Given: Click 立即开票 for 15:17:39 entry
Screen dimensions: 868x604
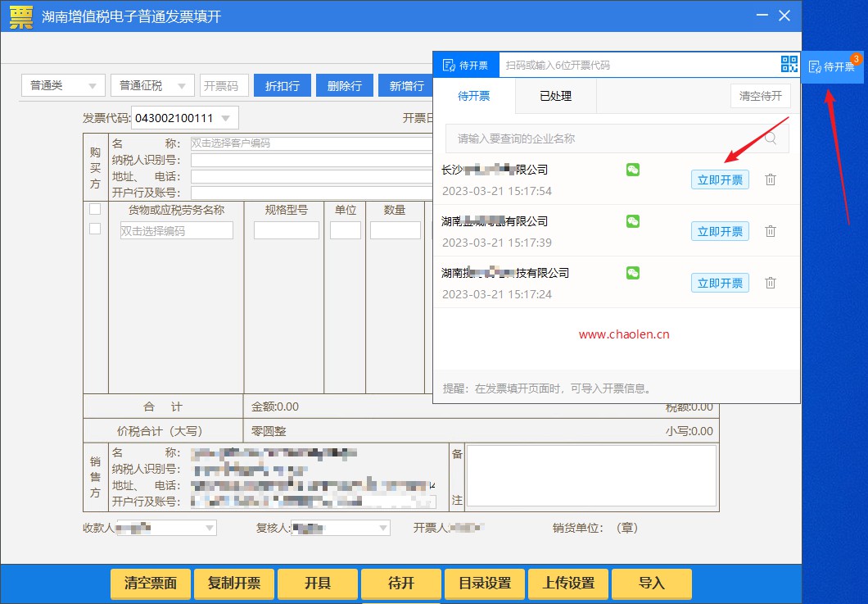Looking at the screenshot, I should pos(720,231).
